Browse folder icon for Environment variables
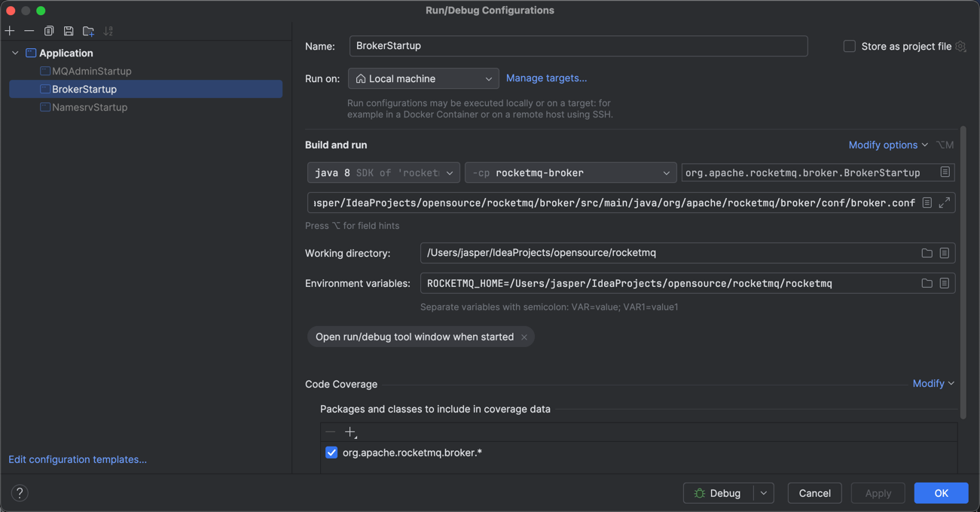 click(927, 283)
